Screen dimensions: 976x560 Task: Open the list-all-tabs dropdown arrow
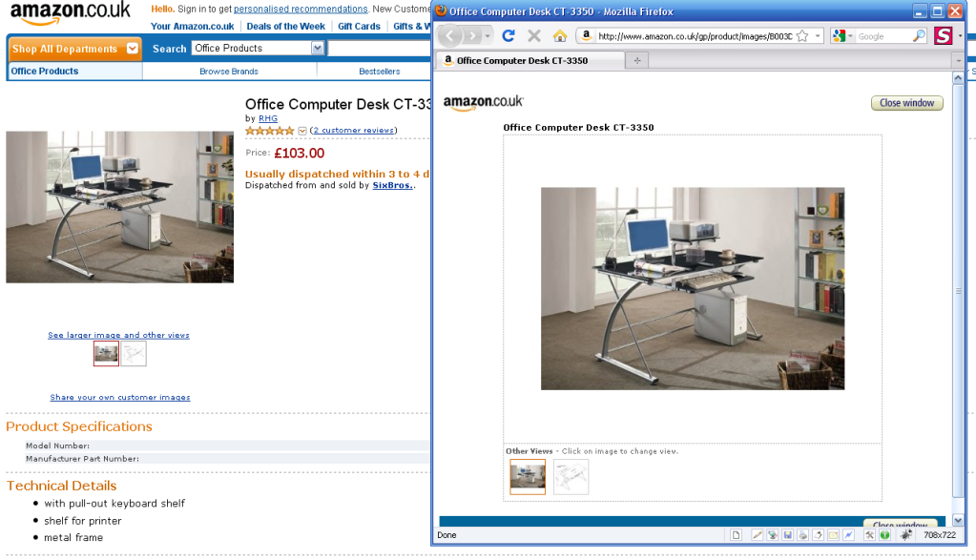958,60
